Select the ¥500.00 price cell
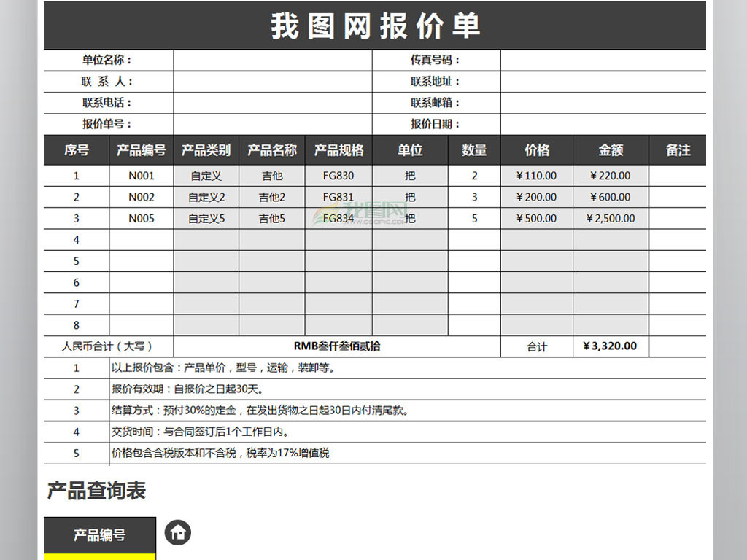The image size is (747, 560). click(x=537, y=219)
